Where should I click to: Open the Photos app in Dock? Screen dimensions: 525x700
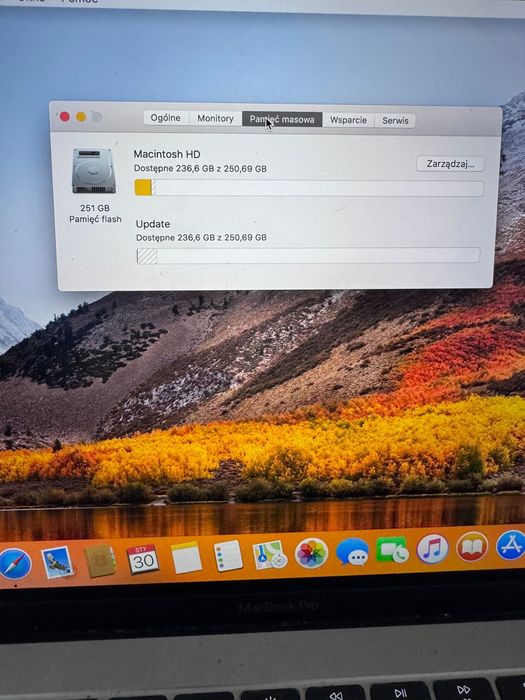pyautogui.click(x=311, y=554)
